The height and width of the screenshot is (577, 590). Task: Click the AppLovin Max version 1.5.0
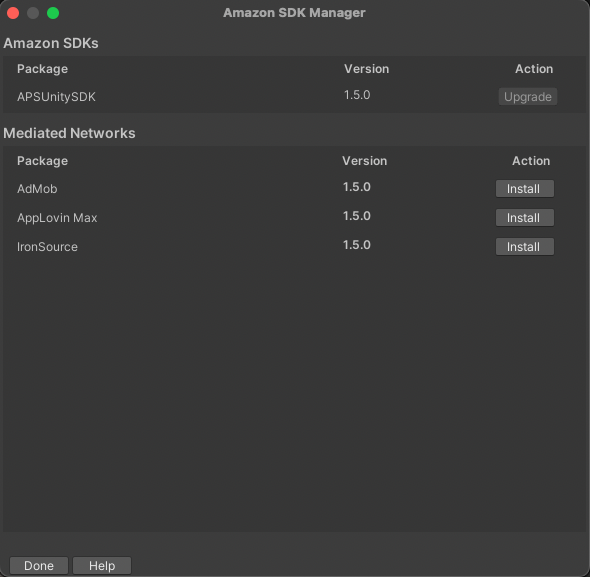tap(357, 216)
